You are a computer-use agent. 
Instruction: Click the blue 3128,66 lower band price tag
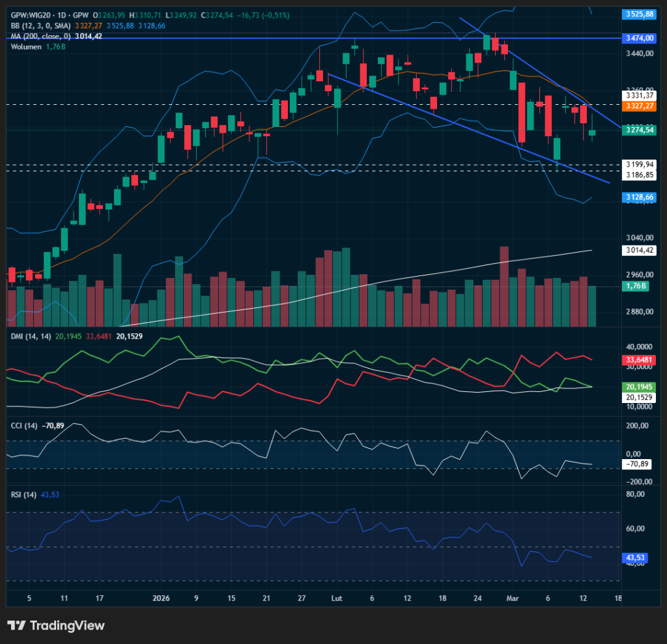point(638,197)
